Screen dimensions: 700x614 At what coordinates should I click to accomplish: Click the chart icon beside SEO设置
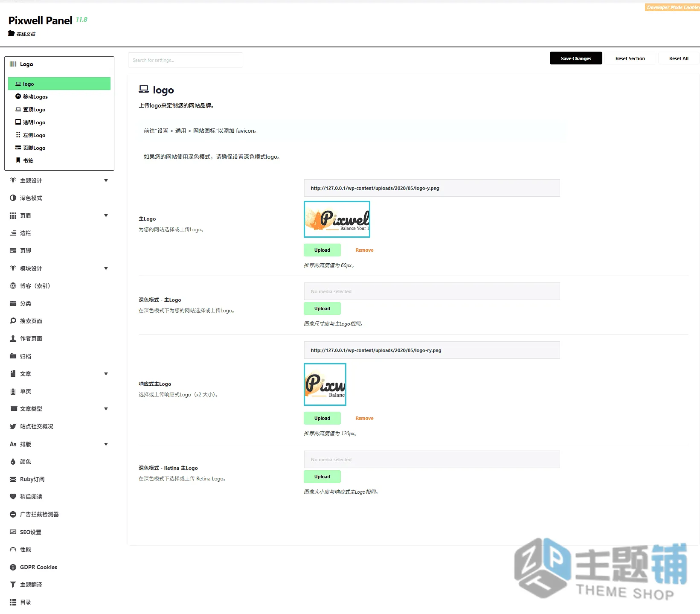point(13,532)
